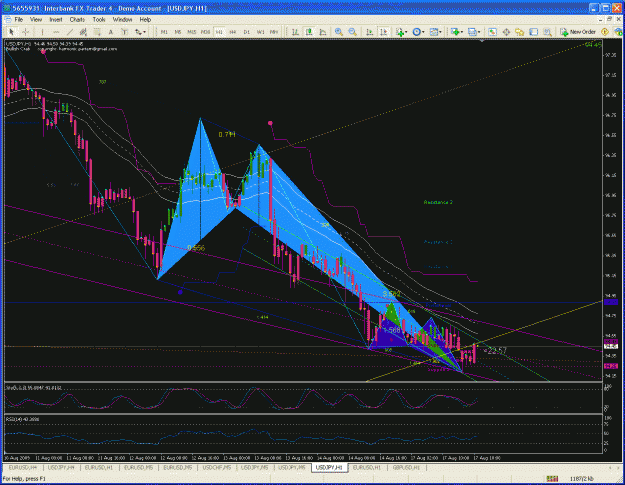Click the Zoom Out magnifier icon

pyautogui.click(x=352, y=32)
